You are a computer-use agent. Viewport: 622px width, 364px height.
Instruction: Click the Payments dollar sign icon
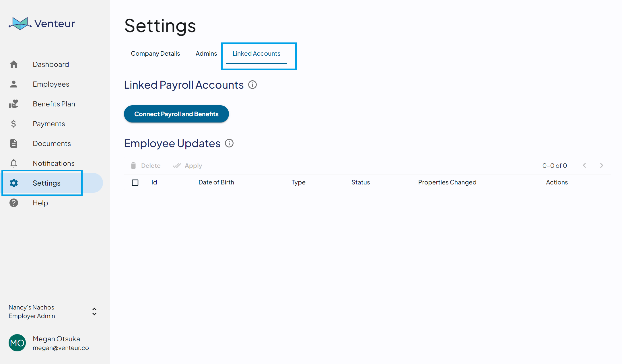coord(13,124)
